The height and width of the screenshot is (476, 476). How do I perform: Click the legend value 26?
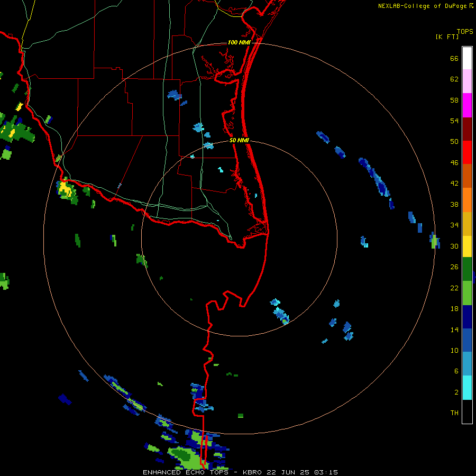point(454,267)
